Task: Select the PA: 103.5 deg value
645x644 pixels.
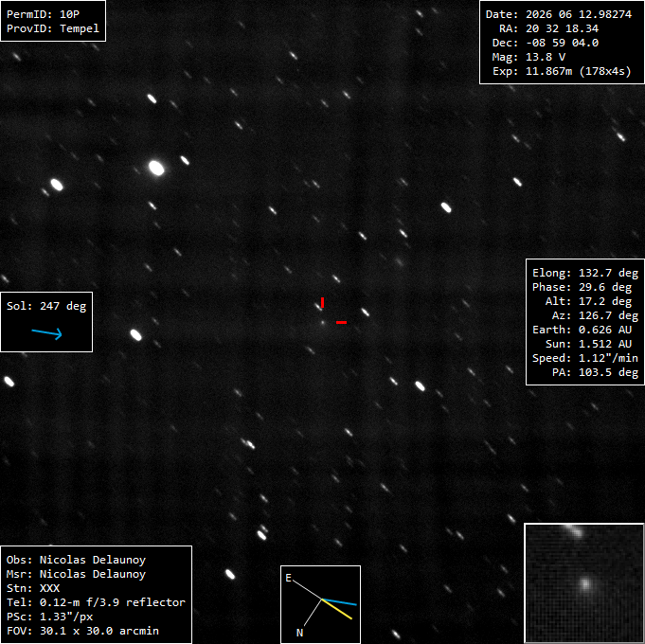Action: (x=595, y=372)
